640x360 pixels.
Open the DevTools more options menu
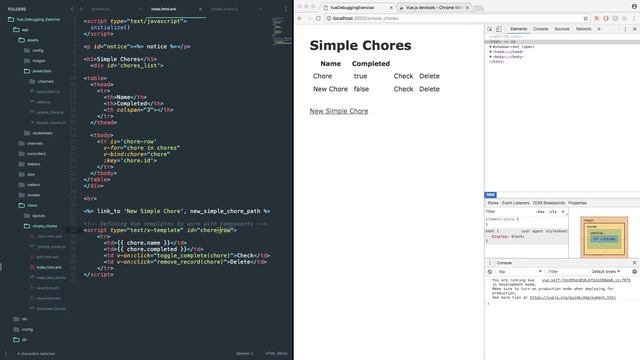pyautogui.click(x=625, y=29)
